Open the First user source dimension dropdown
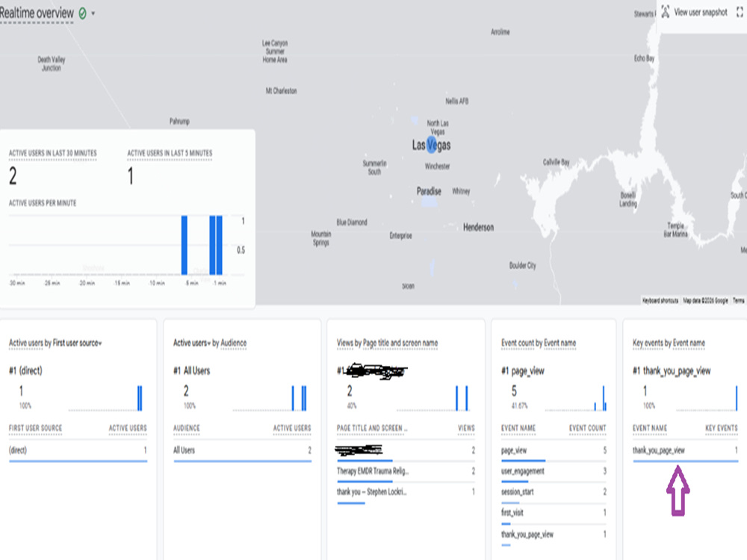747x560 pixels. pyautogui.click(x=77, y=343)
